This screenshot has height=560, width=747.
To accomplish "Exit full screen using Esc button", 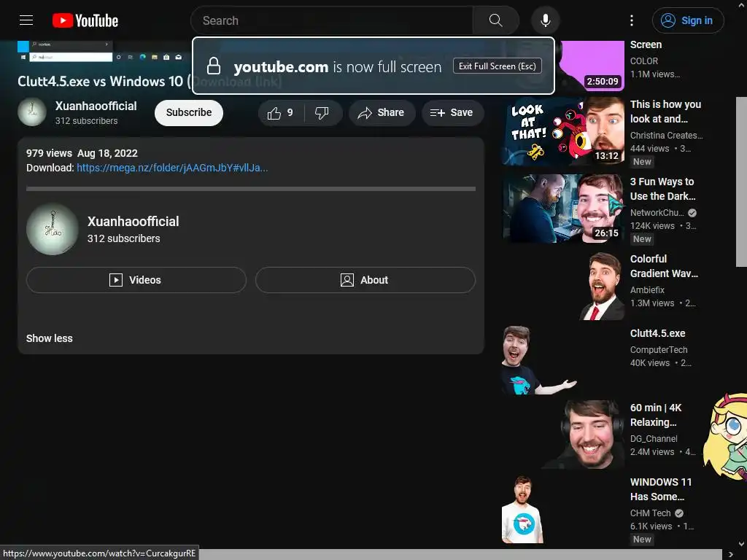I will (497, 66).
